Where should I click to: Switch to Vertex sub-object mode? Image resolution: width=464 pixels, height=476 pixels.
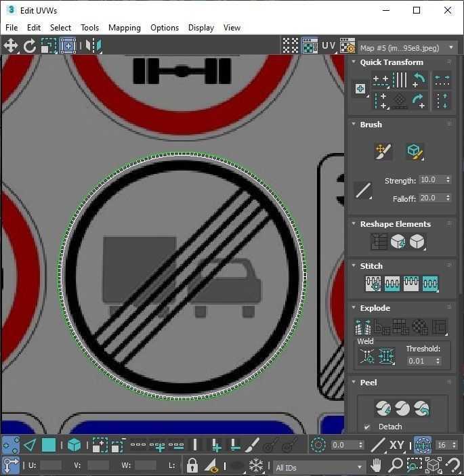click(11, 445)
